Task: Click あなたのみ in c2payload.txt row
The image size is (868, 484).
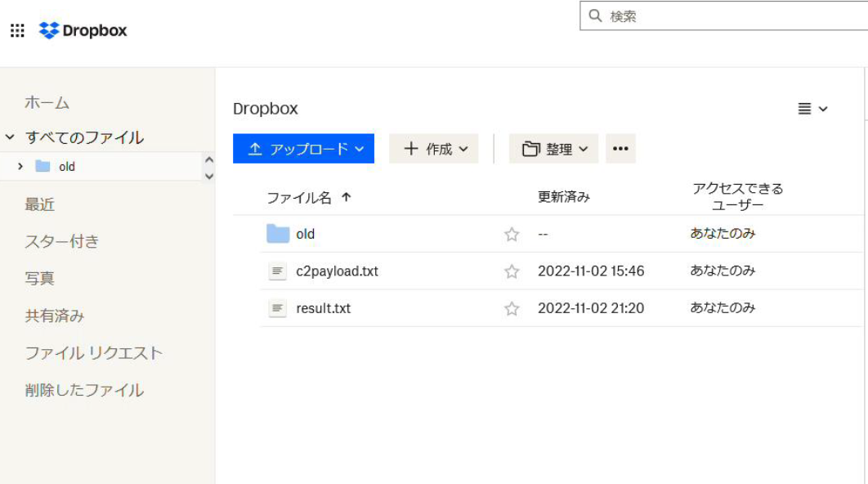Action: click(723, 271)
